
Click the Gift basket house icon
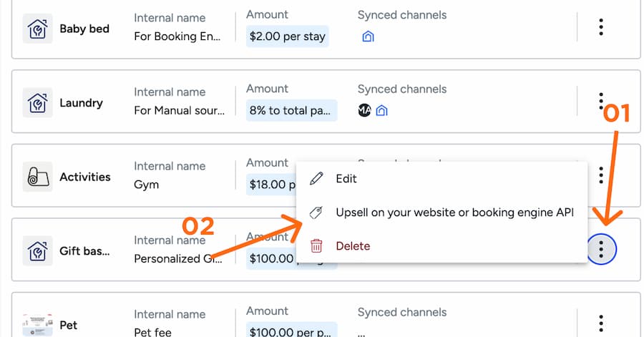click(x=37, y=251)
